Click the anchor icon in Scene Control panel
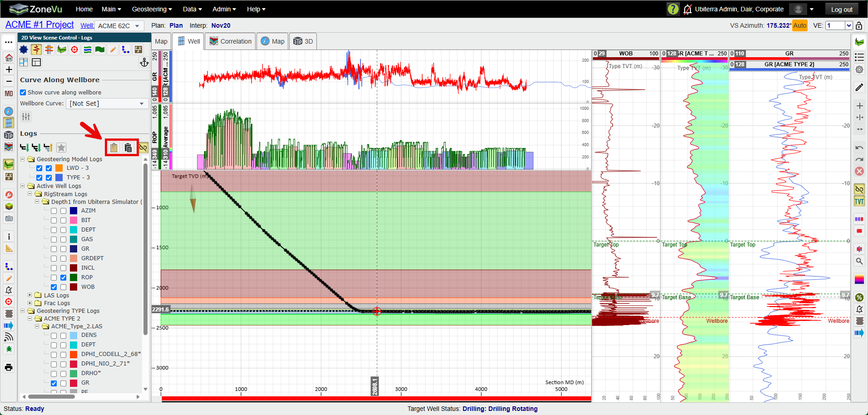Image resolution: width=868 pixels, height=415 pixels. (144, 62)
